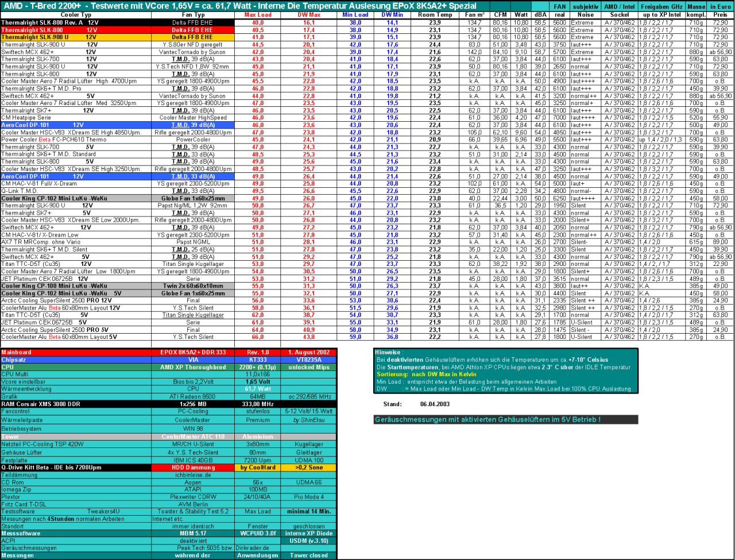The image size is (735, 560).
Task: Click fan cell 'Y.S.Tech NFD 1,8W 92mm'
Action: click(x=192, y=67)
